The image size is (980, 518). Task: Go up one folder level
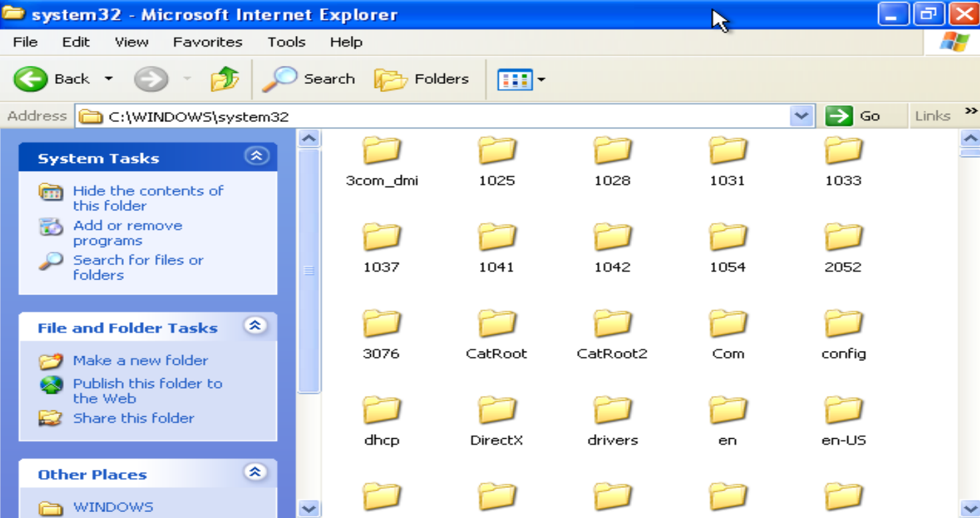[225, 79]
